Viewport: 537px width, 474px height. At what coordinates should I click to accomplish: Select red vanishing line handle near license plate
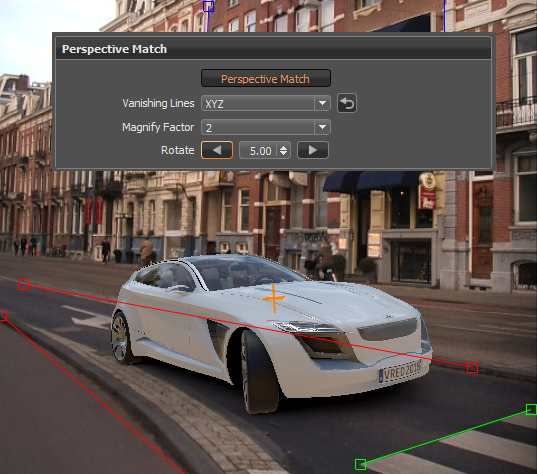472,367
